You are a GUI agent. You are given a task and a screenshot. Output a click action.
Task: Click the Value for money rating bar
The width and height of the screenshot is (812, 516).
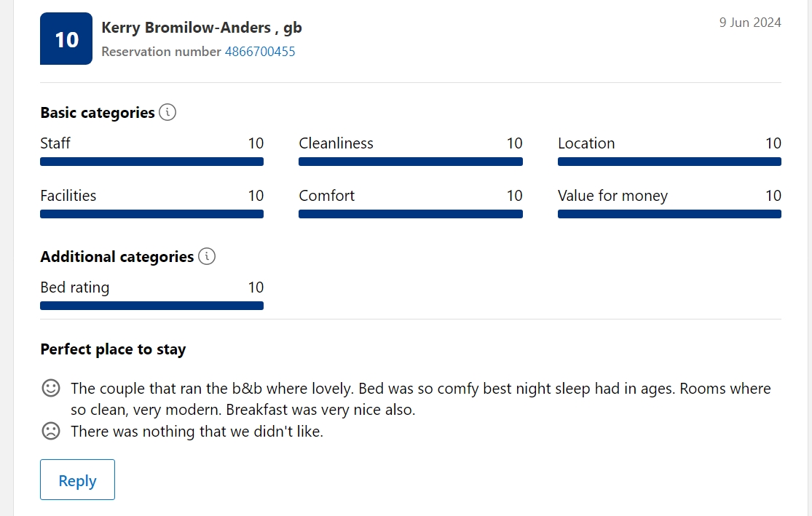point(669,214)
